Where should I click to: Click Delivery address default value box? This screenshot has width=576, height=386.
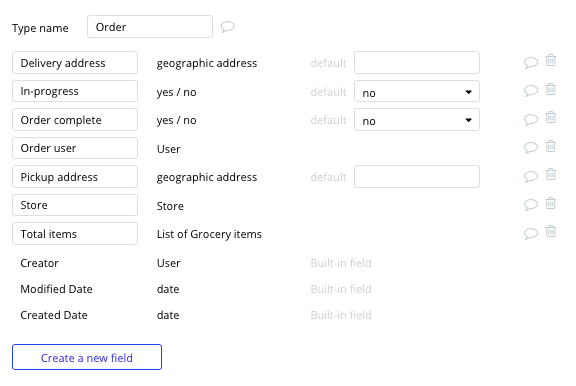pyautogui.click(x=417, y=62)
